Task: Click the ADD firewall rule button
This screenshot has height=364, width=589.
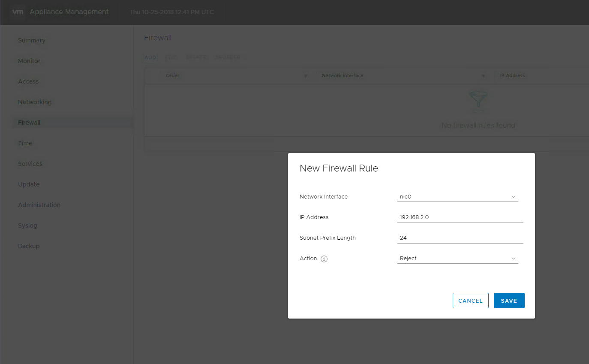Action: click(x=150, y=57)
